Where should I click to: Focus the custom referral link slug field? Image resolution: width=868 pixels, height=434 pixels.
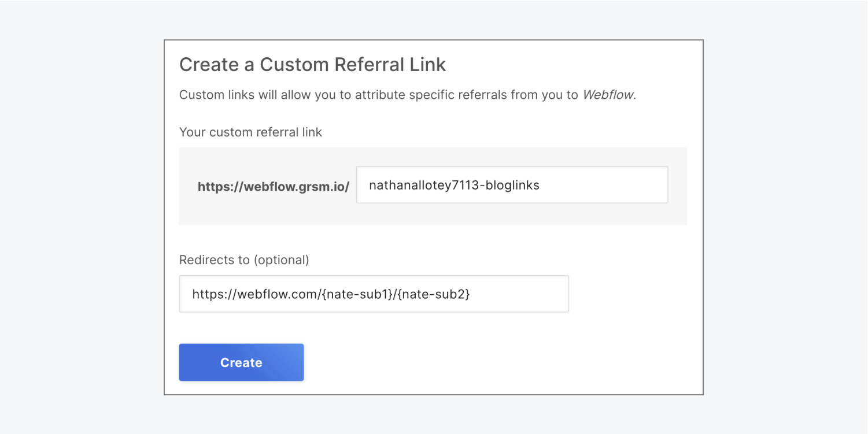point(512,185)
